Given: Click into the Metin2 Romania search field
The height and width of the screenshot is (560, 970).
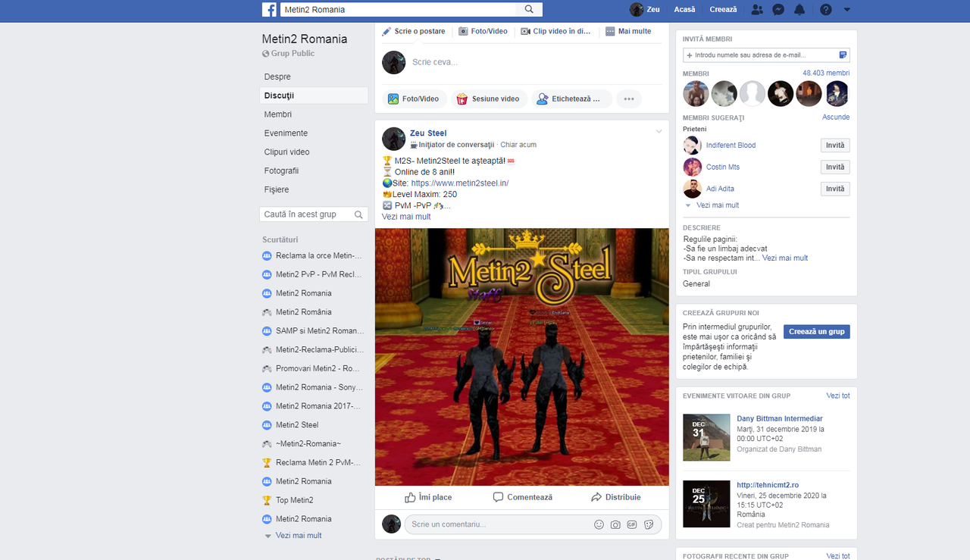Looking at the screenshot, I should pos(398,10).
